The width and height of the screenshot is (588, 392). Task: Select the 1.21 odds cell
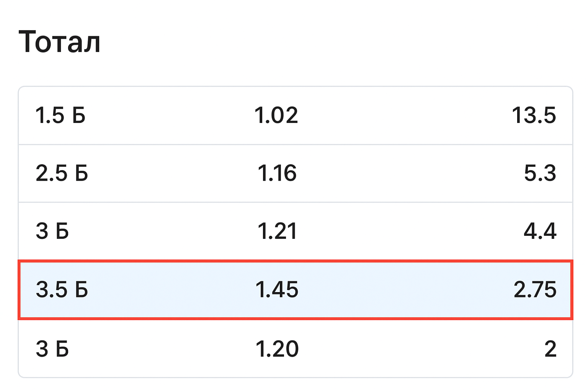[277, 231]
